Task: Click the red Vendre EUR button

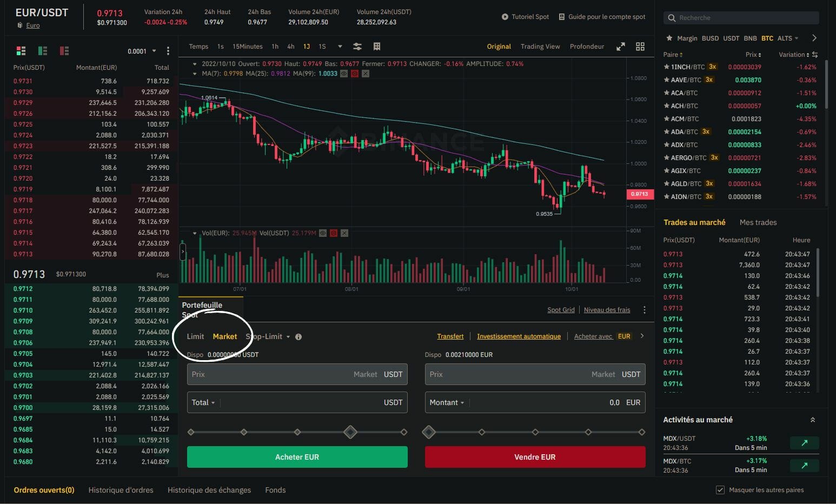Action: tap(535, 457)
